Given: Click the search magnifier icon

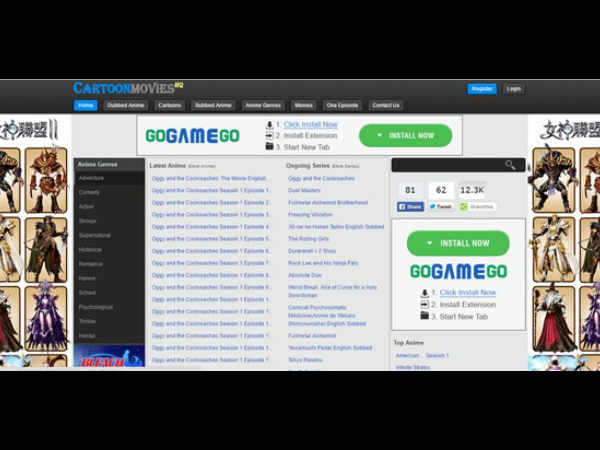Looking at the screenshot, I should click(510, 165).
